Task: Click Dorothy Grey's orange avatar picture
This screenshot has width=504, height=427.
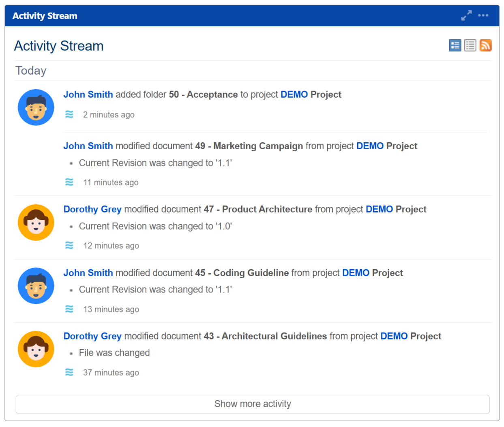Action: point(36,223)
